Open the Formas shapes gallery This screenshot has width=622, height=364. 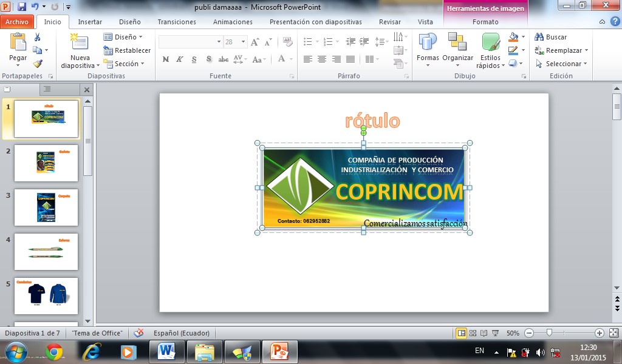coord(428,50)
